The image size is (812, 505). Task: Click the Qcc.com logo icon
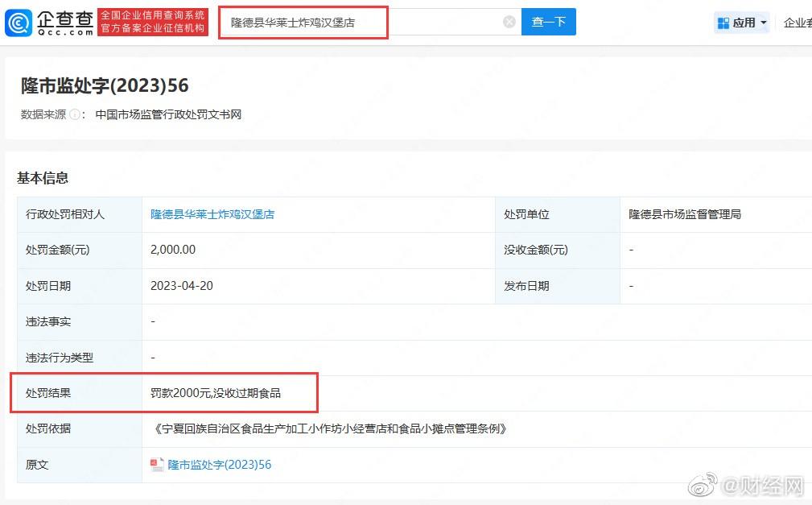19,23
